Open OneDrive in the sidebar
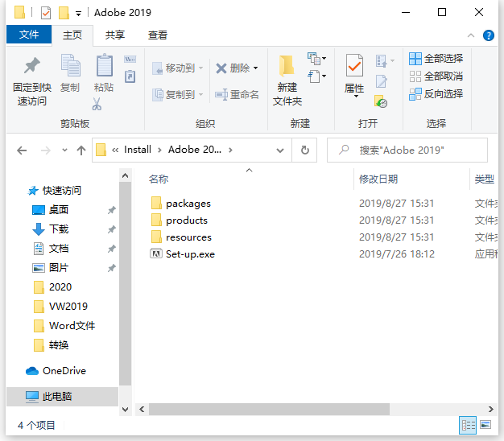 56,371
